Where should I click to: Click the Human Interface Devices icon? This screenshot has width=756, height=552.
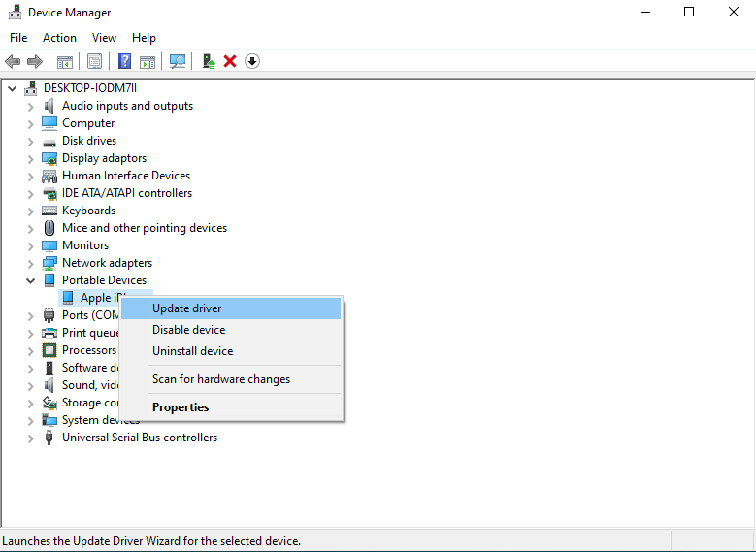(49, 177)
